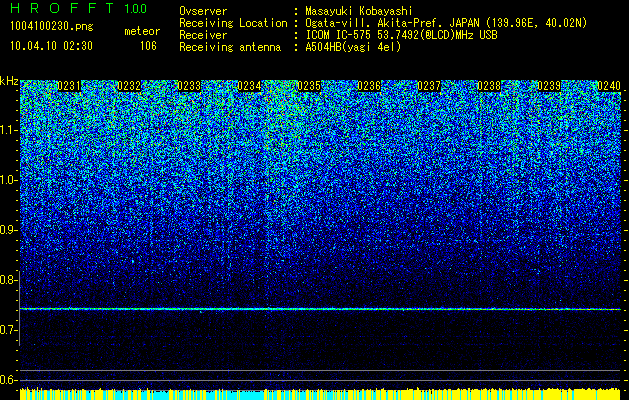The width and height of the screenshot is (629, 400).
Task: Click time marker 0232
Action: [129, 86]
